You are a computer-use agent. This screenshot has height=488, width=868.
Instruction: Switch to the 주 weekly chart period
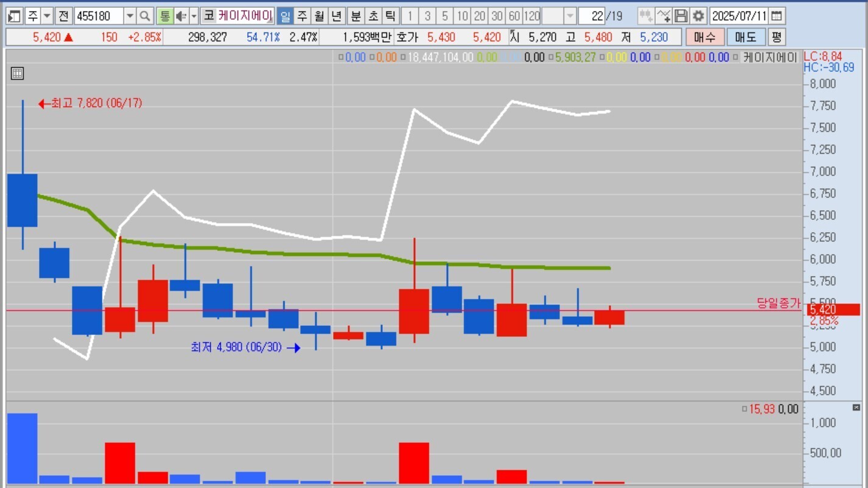(x=302, y=16)
